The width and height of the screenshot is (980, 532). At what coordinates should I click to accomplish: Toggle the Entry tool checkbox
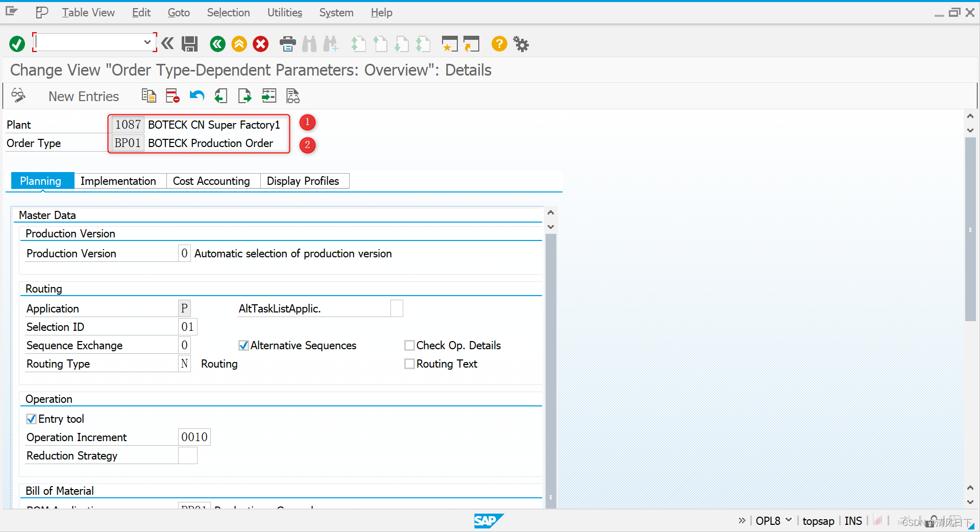(x=31, y=419)
